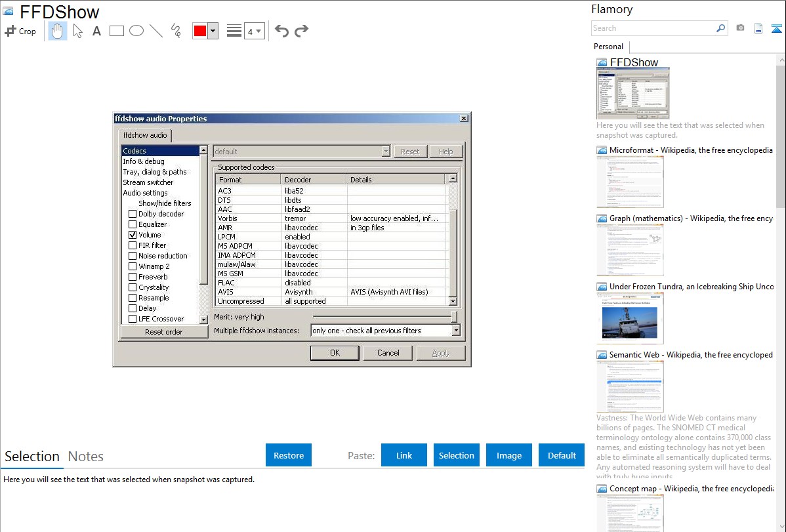Click the camera snapshot icon

[740, 28]
